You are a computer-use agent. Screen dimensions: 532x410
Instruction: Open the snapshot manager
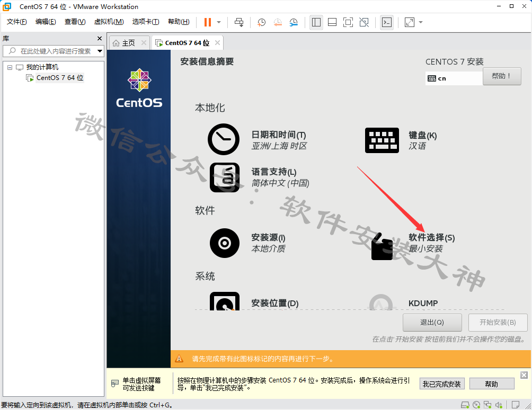[x=294, y=22]
